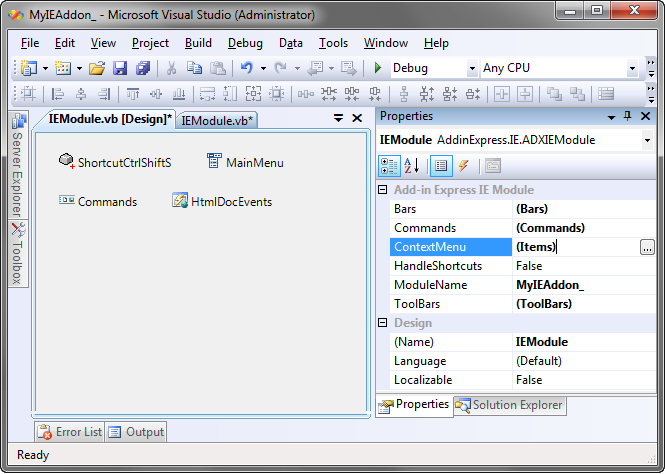665x474 pixels.
Task: Click the Make Same Size icon
Action: tap(253, 94)
